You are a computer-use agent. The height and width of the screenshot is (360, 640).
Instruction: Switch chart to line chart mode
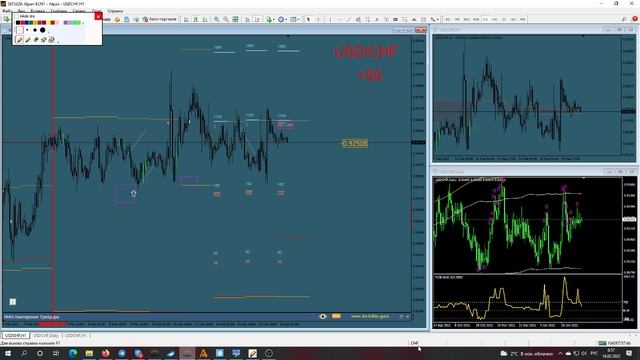click(x=205, y=19)
